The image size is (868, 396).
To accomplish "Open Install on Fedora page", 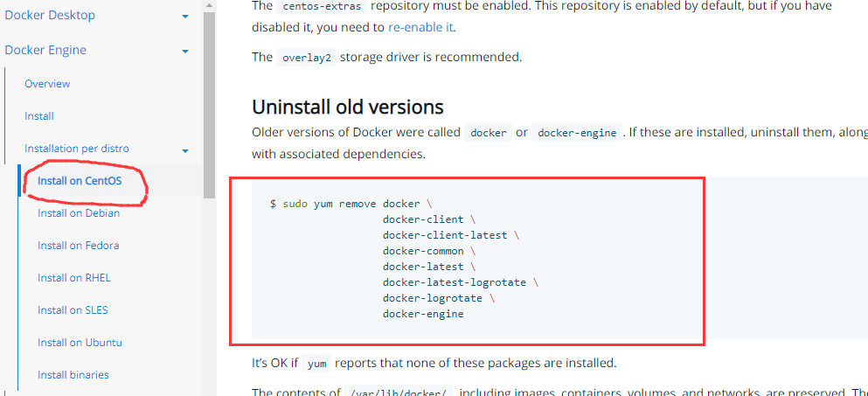I will point(78,246).
